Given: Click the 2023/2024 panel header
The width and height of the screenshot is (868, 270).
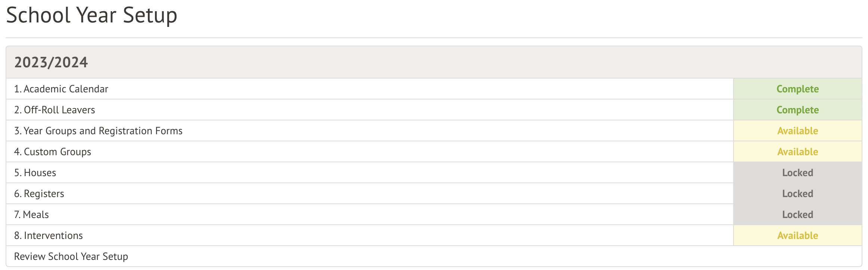Looking at the screenshot, I should 51,62.
